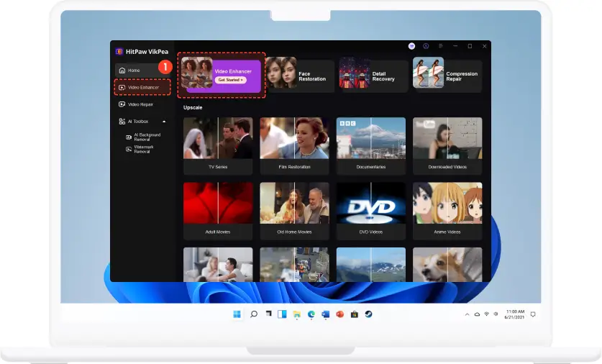
Task: Open the Face Restoration card
Action: coord(299,75)
